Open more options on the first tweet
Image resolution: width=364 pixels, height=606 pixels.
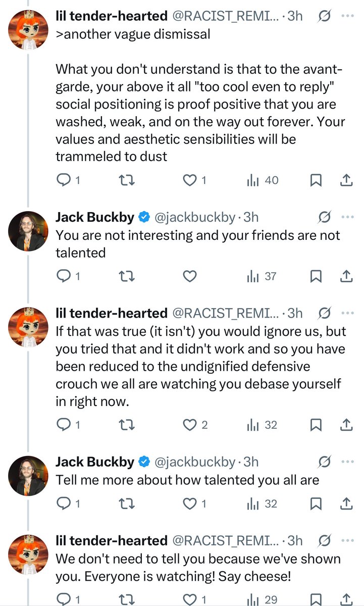tap(348, 16)
